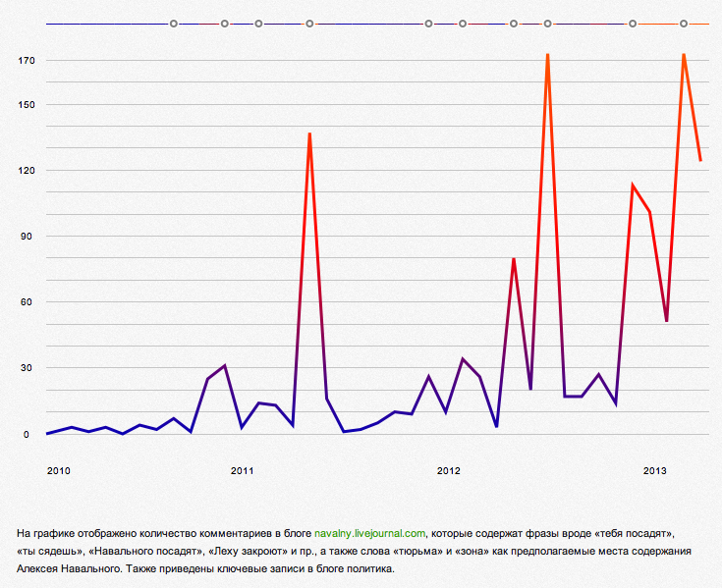Viewport: 722px width, 588px height.
Task: Click the 2010 year label on the axis
Action: tap(59, 470)
